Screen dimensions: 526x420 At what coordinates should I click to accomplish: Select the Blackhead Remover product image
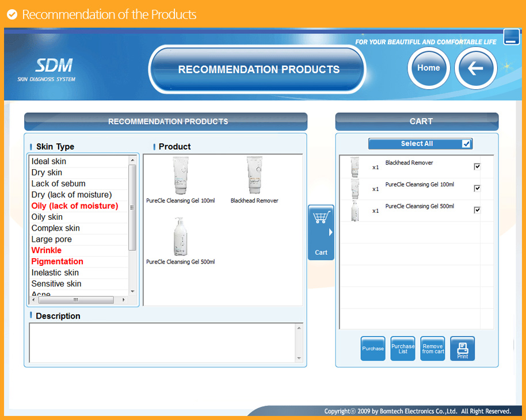click(x=254, y=176)
